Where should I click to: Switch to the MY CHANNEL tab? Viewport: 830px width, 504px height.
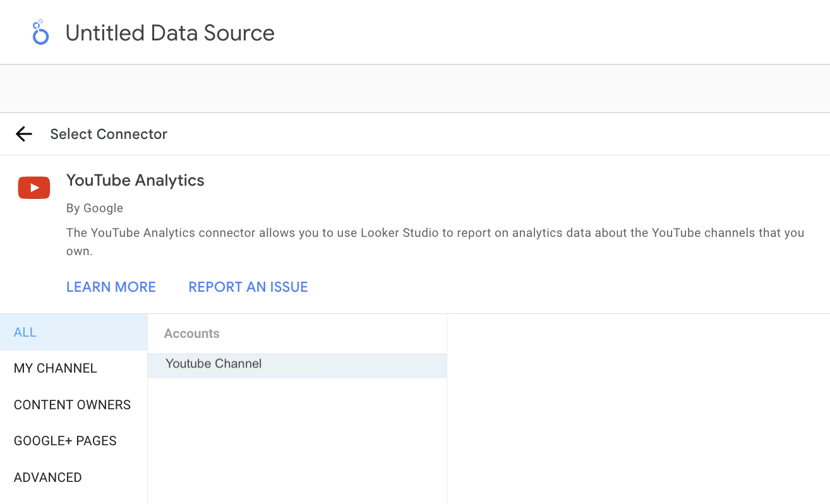[56, 368]
